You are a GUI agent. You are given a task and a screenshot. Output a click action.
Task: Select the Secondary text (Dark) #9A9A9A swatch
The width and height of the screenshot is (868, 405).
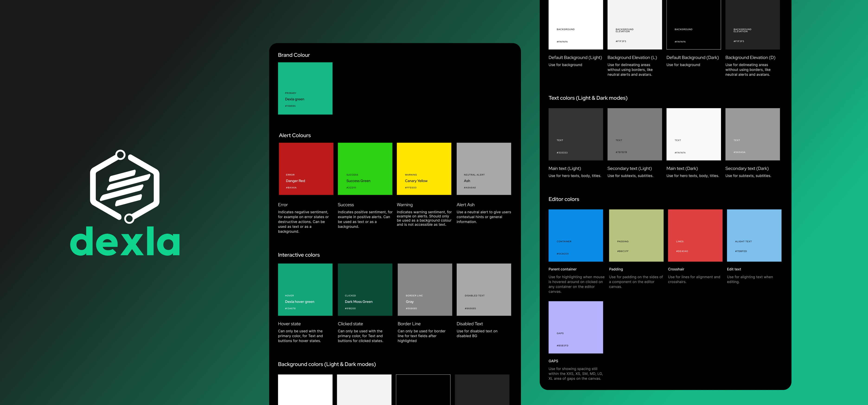[752, 134]
